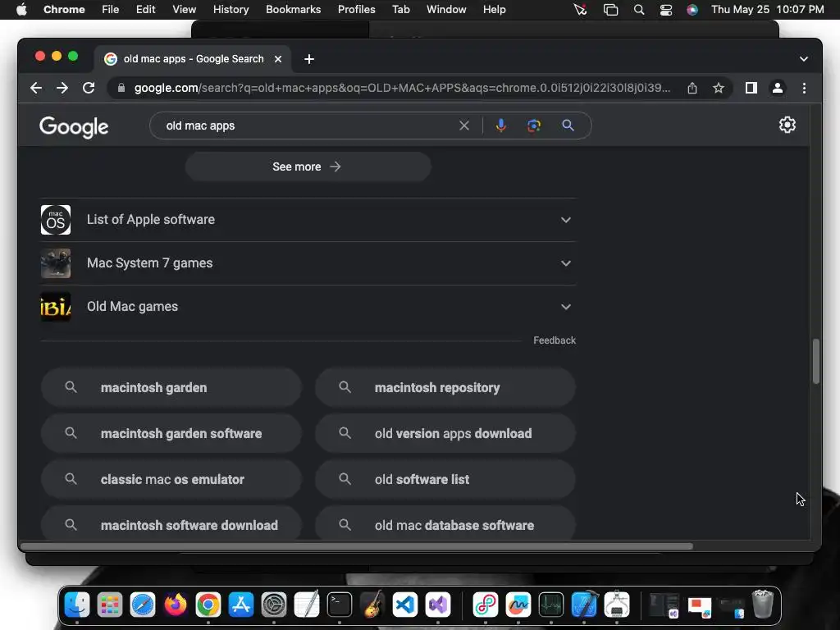The width and height of the screenshot is (840, 630).
Task: Open the View menu
Action: coord(184,9)
